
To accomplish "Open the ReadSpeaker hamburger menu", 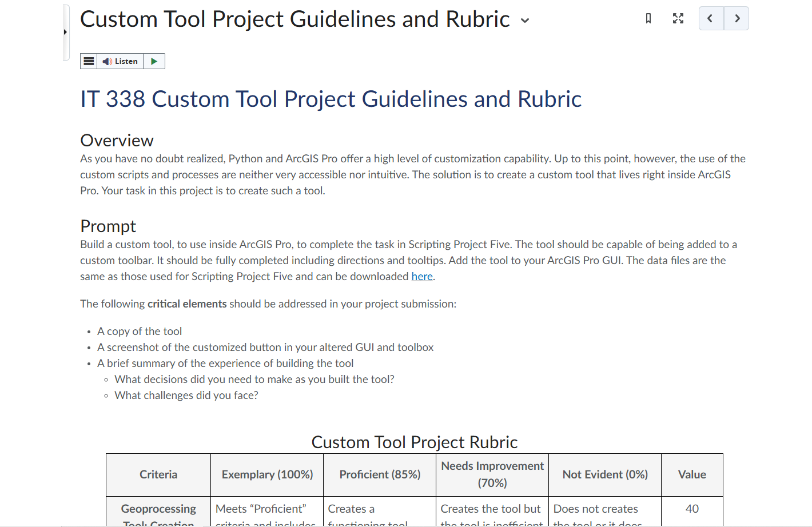I will pyautogui.click(x=89, y=61).
